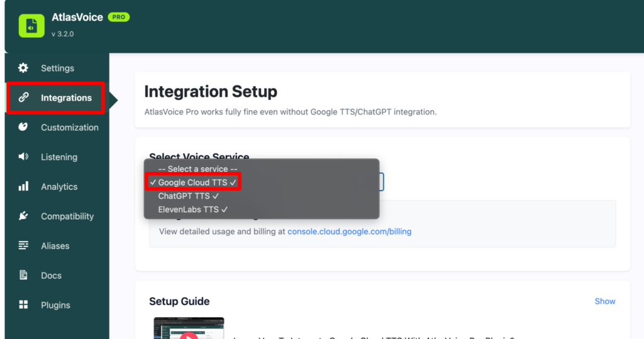The width and height of the screenshot is (644, 339).
Task: Open the Settings sidebar item
Action: [x=57, y=68]
